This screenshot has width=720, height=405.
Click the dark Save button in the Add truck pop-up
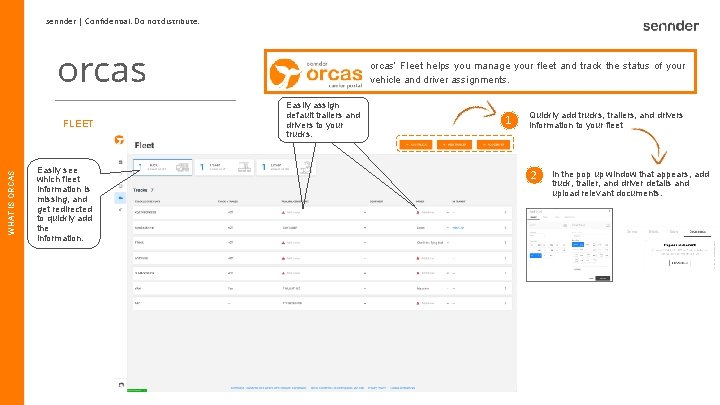point(602,278)
